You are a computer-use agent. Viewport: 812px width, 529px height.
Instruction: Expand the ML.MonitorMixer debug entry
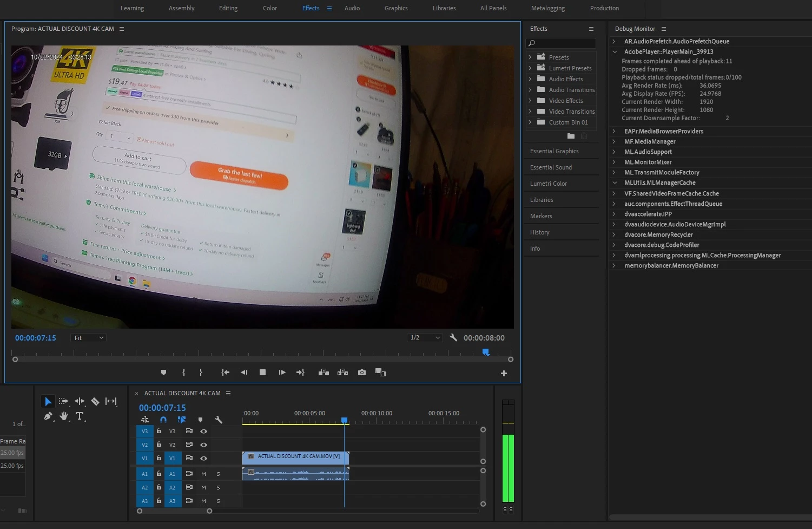(614, 162)
